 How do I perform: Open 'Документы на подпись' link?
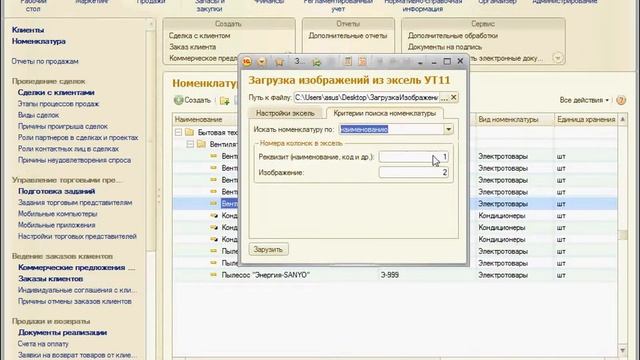pos(445,47)
